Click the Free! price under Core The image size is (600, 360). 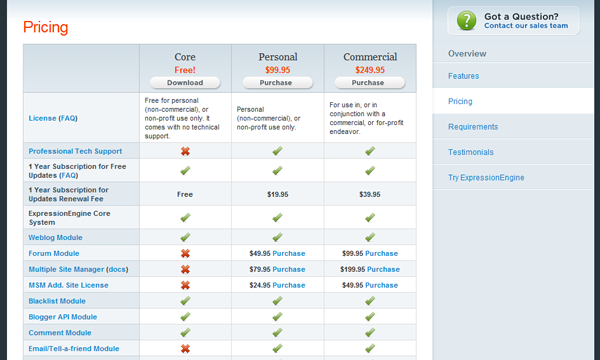tap(185, 70)
